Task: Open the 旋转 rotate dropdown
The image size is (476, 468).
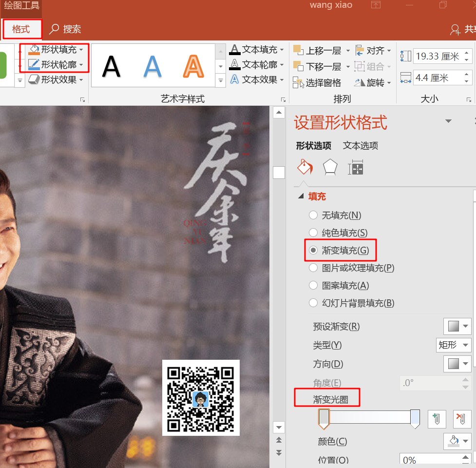Action: (x=373, y=82)
